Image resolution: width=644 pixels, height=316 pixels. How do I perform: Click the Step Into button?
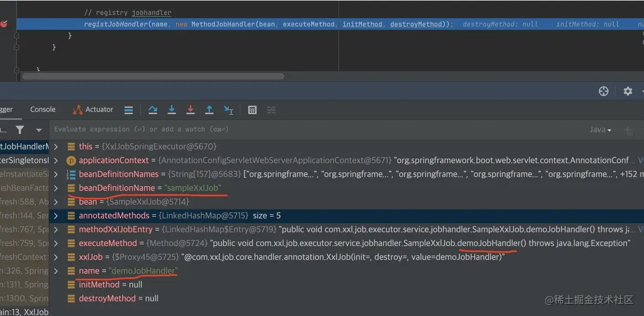(172, 110)
